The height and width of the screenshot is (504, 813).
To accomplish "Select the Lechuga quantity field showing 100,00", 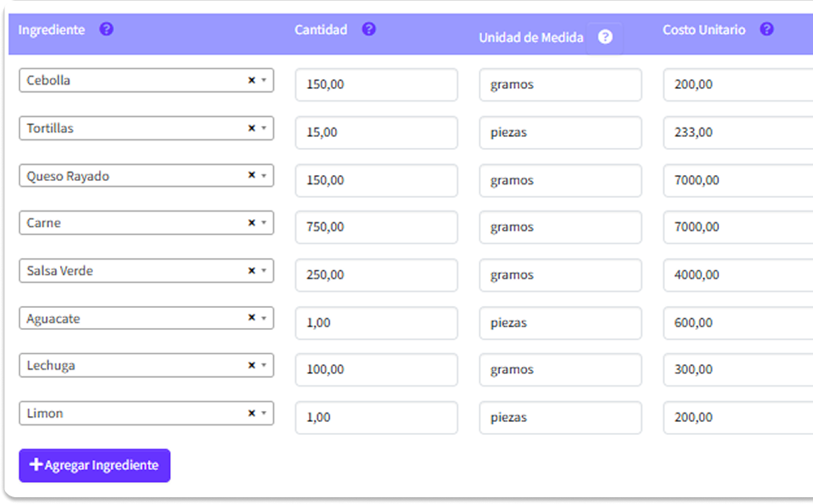I will pos(376,370).
